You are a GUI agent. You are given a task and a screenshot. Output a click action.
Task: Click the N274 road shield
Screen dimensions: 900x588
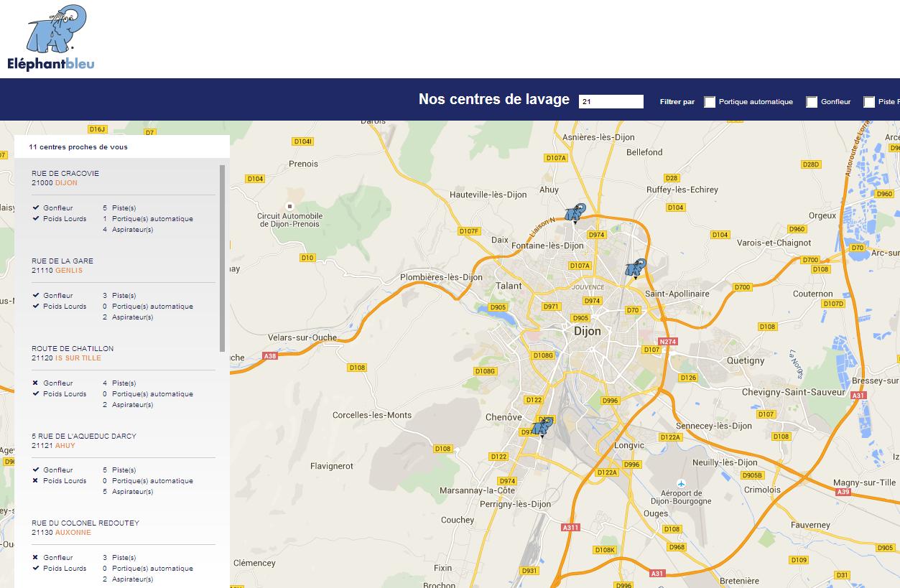(x=668, y=342)
